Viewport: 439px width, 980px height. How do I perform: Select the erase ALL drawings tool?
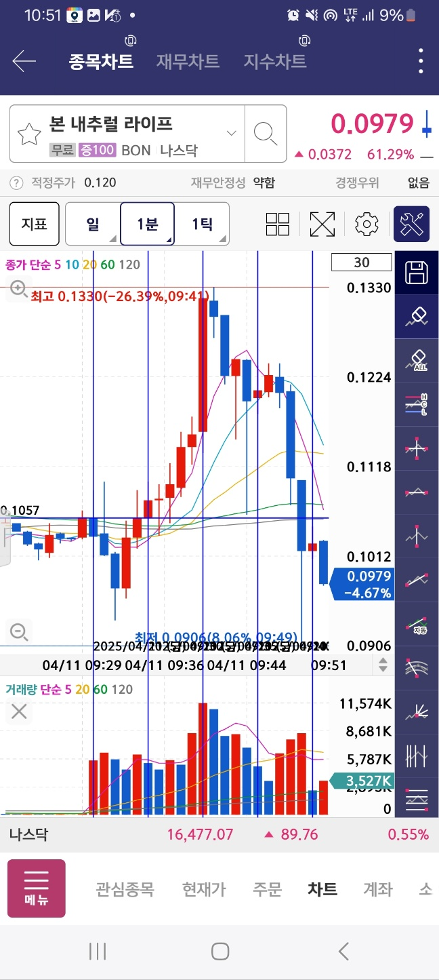point(417,360)
